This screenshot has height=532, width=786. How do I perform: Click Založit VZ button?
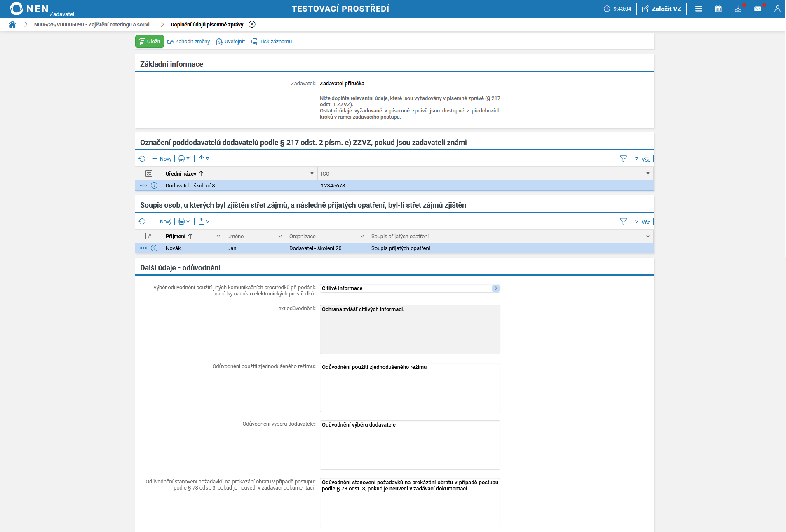tap(662, 9)
